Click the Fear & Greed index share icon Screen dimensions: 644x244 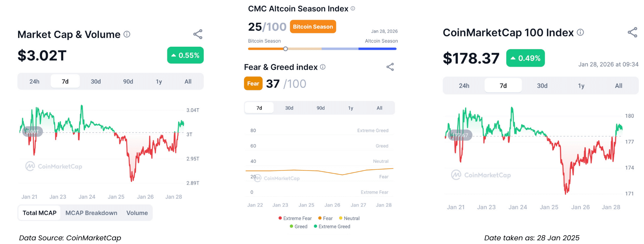pyautogui.click(x=390, y=67)
